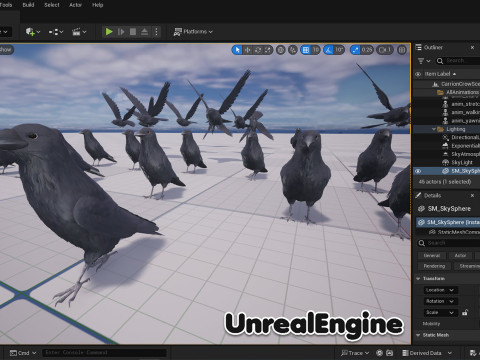Screen dimensions: 480x360
Task: Collapse the Transform section
Action: click(418, 278)
